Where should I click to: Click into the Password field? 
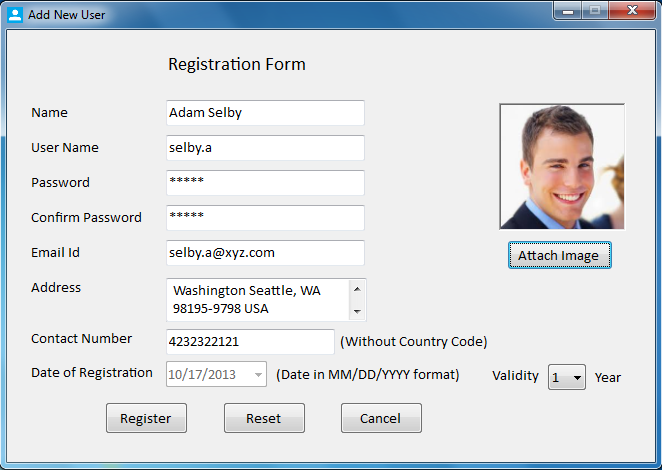pyautogui.click(x=265, y=183)
